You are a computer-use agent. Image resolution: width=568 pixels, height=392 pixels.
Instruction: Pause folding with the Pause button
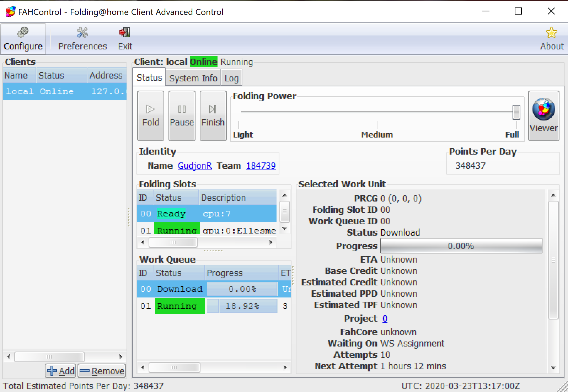pos(182,116)
